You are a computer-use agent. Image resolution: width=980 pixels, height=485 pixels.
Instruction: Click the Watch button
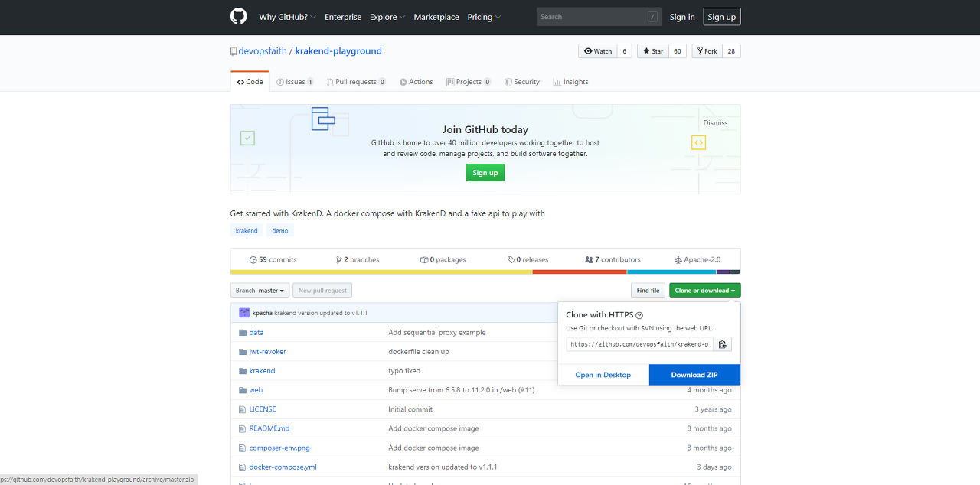click(598, 51)
